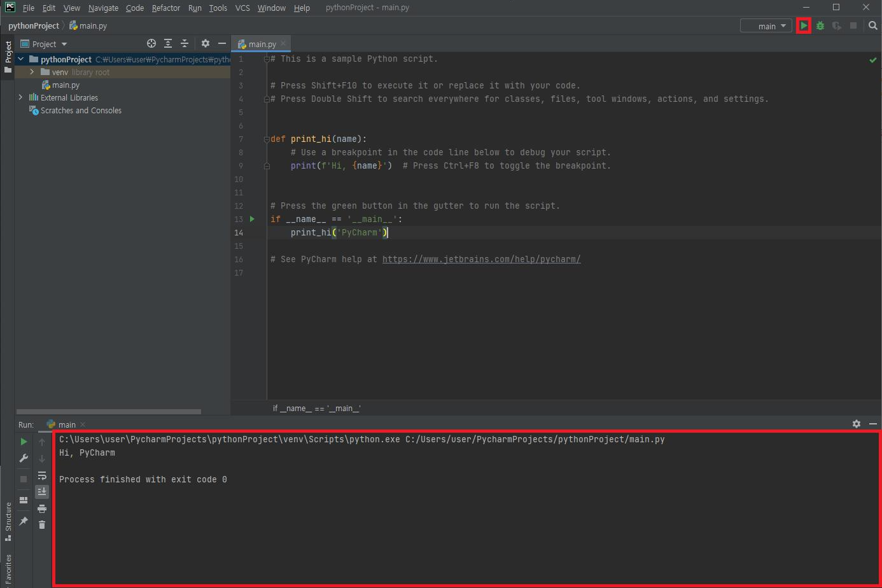The width and height of the screenshot is (882, 588).
Task: Open Project panel settings gear
Action: (206, 43)
